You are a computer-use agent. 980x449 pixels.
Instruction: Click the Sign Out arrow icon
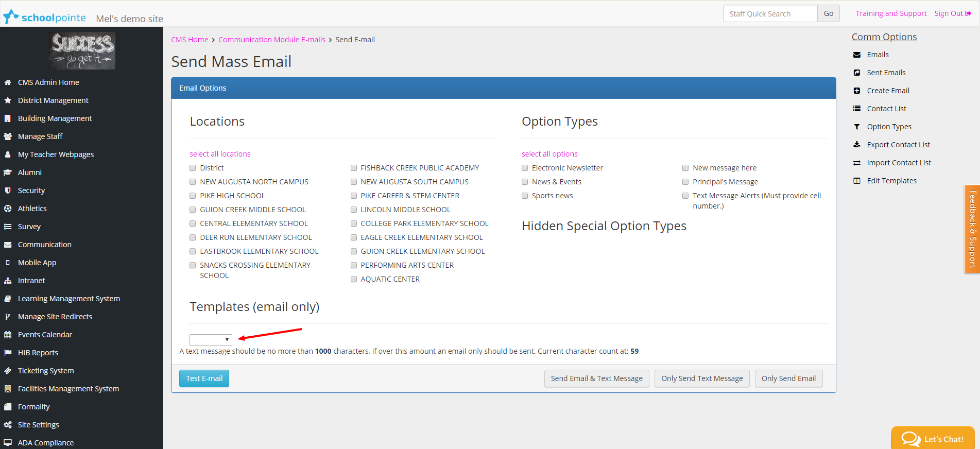click(x=968, y=13)
